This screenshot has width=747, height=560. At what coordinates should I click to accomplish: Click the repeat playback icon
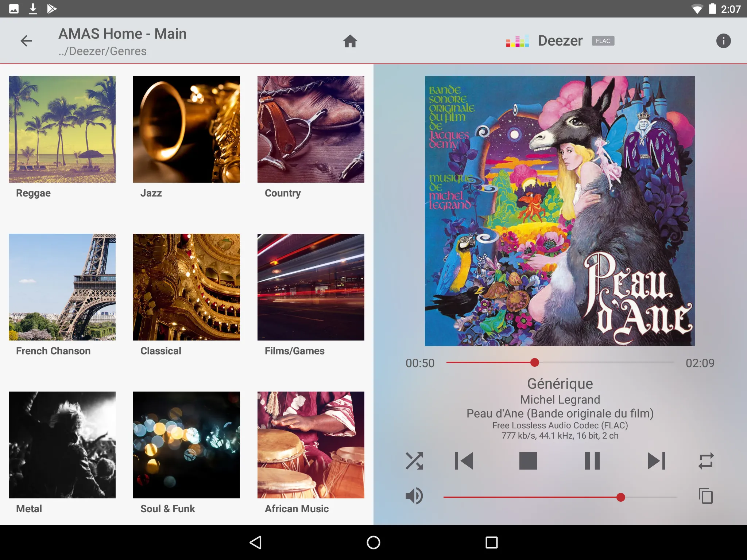(x=707, y=460)
